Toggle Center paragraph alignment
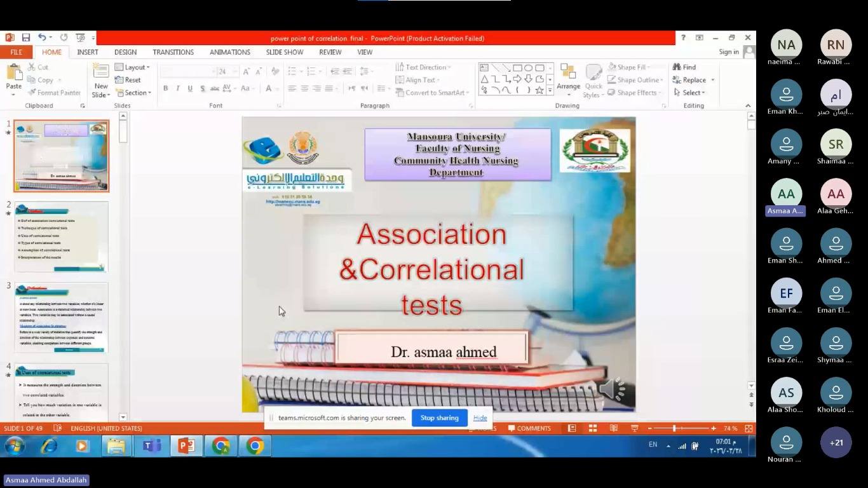This screenshot has height=488, width=868. pos(304,88)
